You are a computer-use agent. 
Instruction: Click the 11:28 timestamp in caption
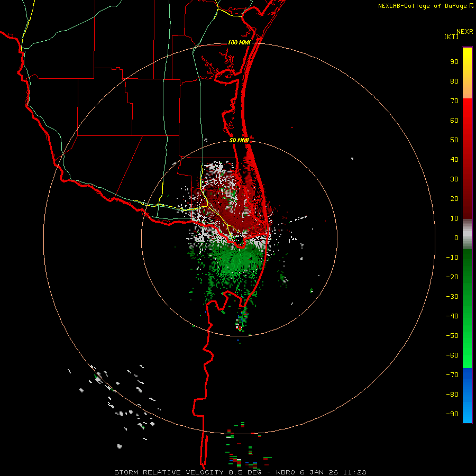pos(354,472)
